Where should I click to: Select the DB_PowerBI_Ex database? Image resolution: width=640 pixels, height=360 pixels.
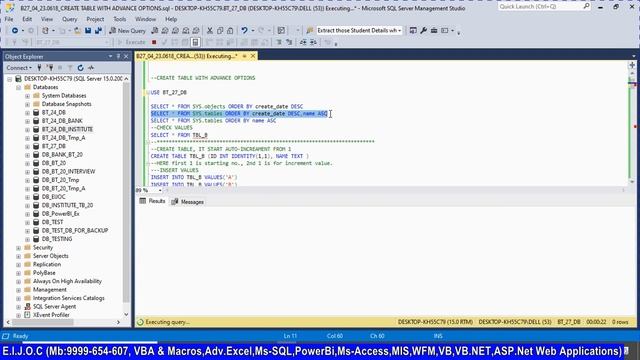pos(60,214)
